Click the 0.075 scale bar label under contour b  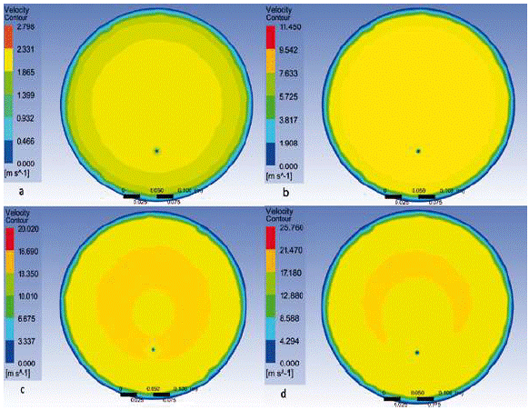click(x=434, y=203)
